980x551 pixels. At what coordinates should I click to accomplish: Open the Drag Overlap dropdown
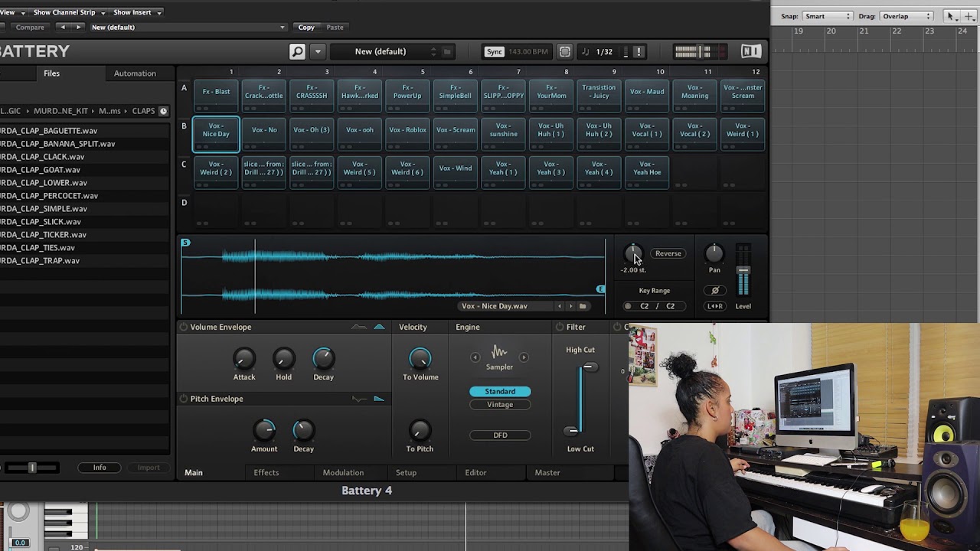pyautogui.click(x=906, y=16)
